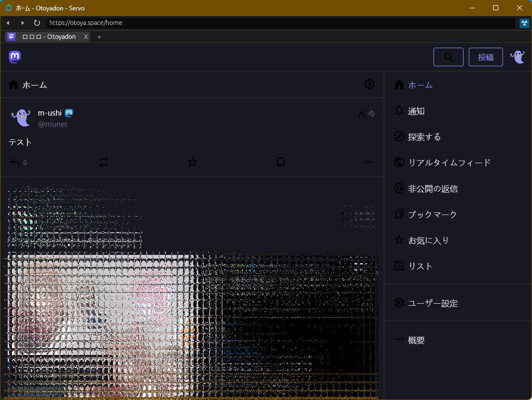
Task: Open a new browser tab with plus
Action: point(99,37)
